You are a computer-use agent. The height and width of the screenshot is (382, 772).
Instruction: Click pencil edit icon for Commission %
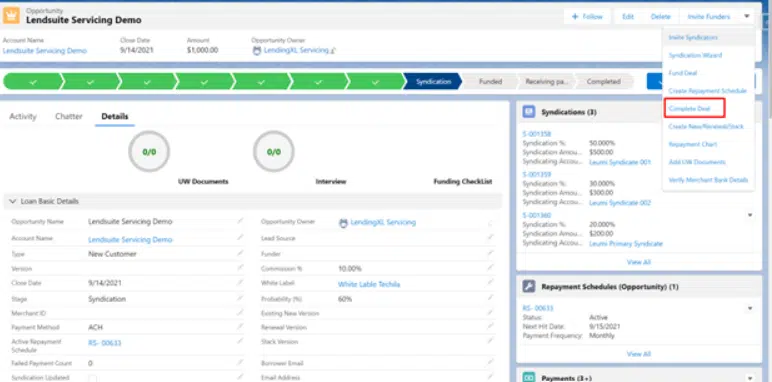tap(490, 268)
